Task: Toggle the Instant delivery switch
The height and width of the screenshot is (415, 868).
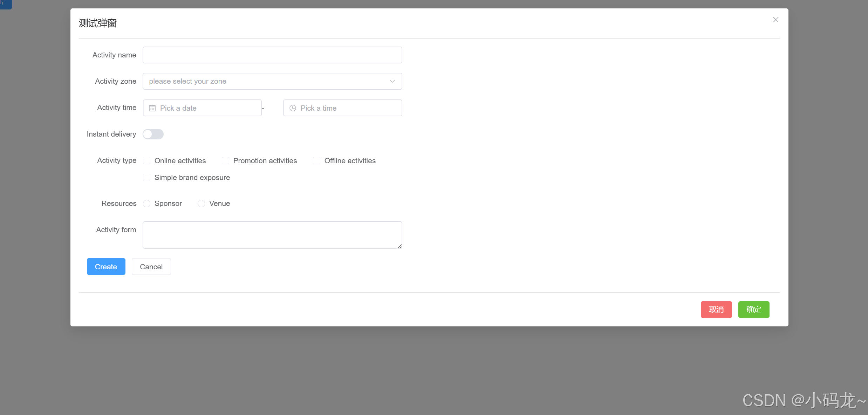Action: pos(153,134)
